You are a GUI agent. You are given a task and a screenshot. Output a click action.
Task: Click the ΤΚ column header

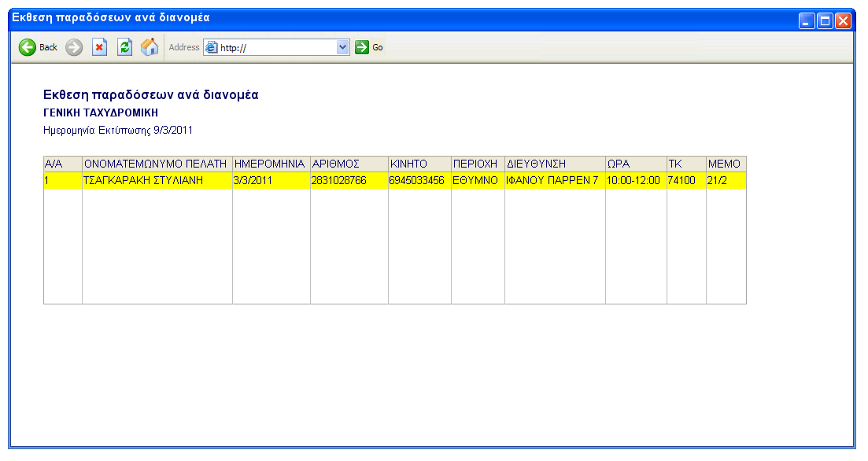(686, 164)
